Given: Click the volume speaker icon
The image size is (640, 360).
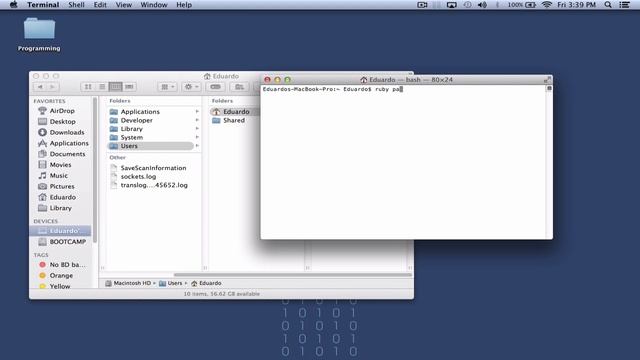Looking at the screenshot, I should (482, 5).
